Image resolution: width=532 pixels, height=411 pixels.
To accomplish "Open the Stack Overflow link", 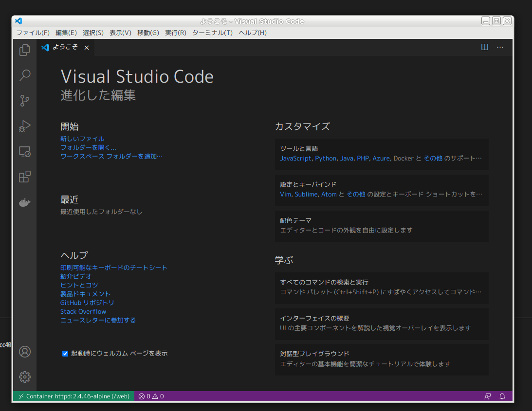I will pyautogui.click(x=83, y=311).
